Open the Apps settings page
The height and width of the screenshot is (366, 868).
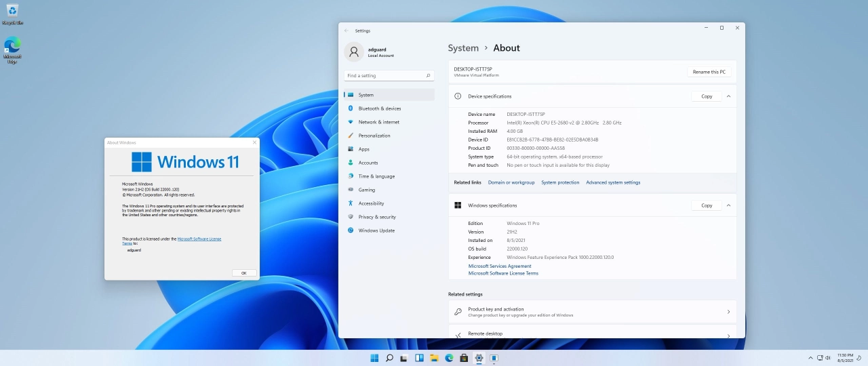[389, 149]
